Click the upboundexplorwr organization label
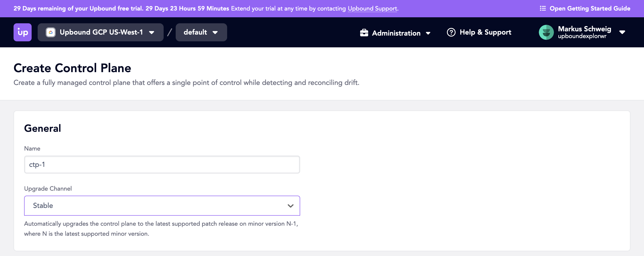The image size is (644, 256). [582, 36]
